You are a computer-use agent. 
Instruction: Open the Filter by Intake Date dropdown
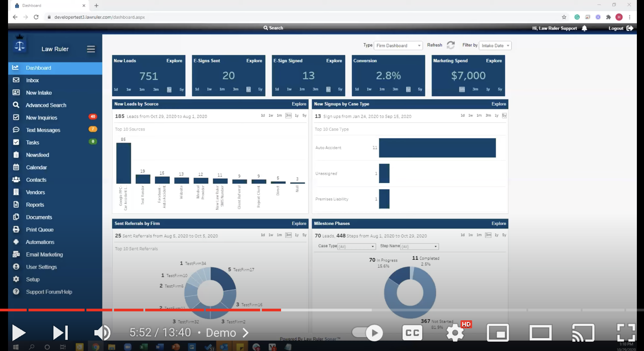pos(495,45)
